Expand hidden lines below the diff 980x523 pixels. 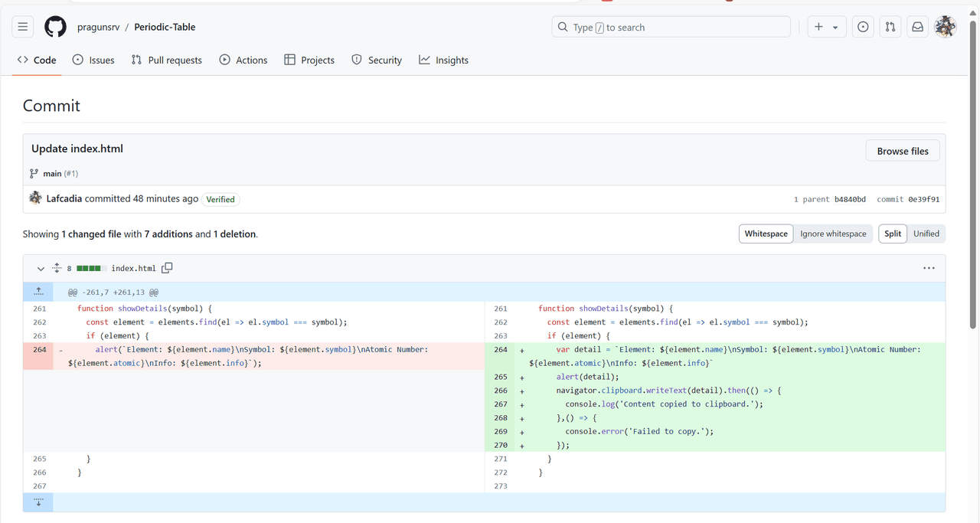tap(38, 502)
